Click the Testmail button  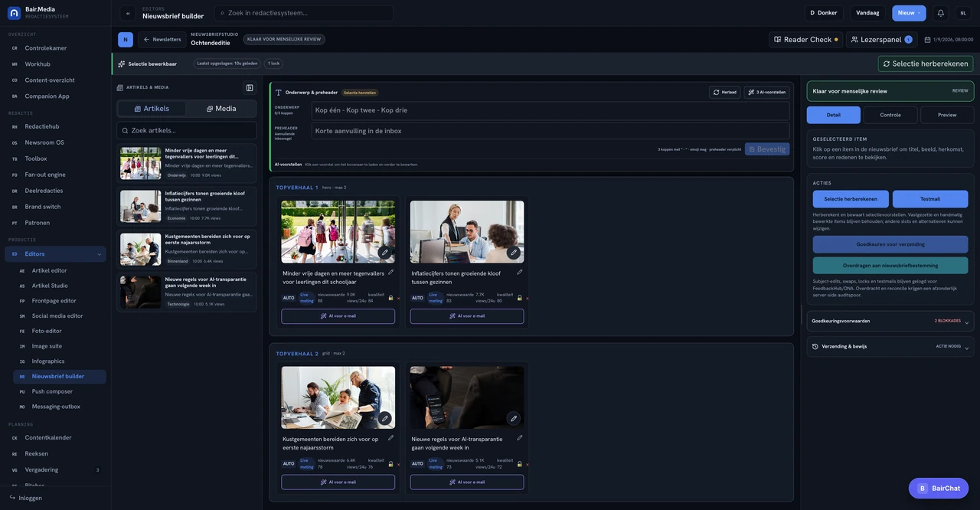[930, 199]
